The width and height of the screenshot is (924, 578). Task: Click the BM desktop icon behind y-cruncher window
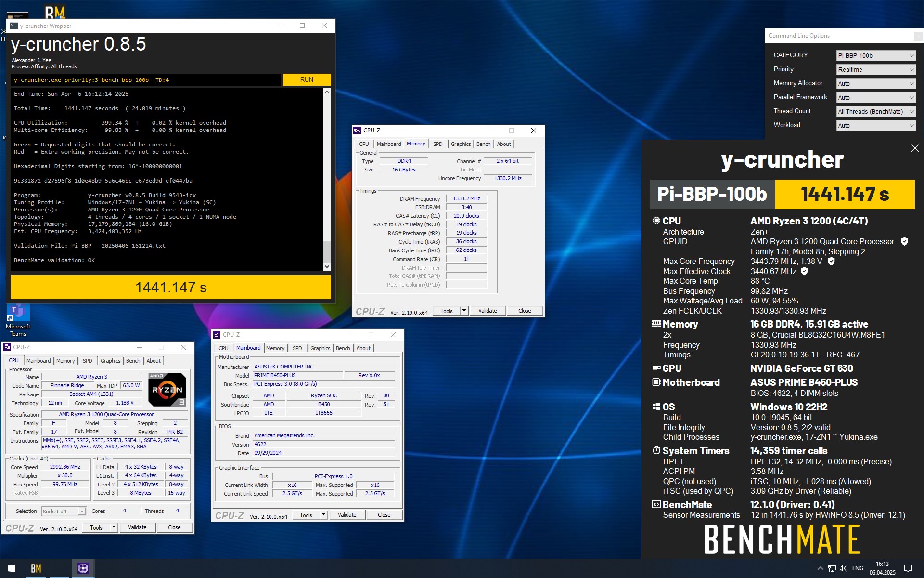click(54, 12)
